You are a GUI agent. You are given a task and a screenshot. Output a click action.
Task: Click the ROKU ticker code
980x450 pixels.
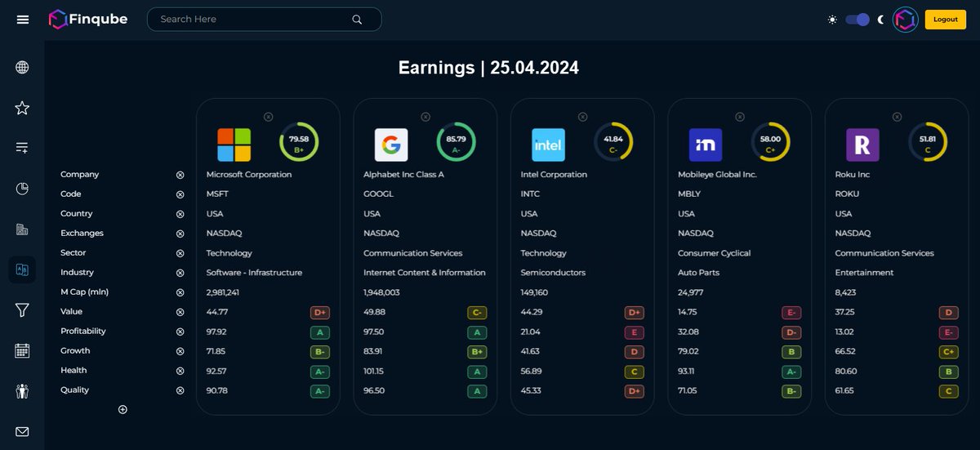click(x=847, y=194)
